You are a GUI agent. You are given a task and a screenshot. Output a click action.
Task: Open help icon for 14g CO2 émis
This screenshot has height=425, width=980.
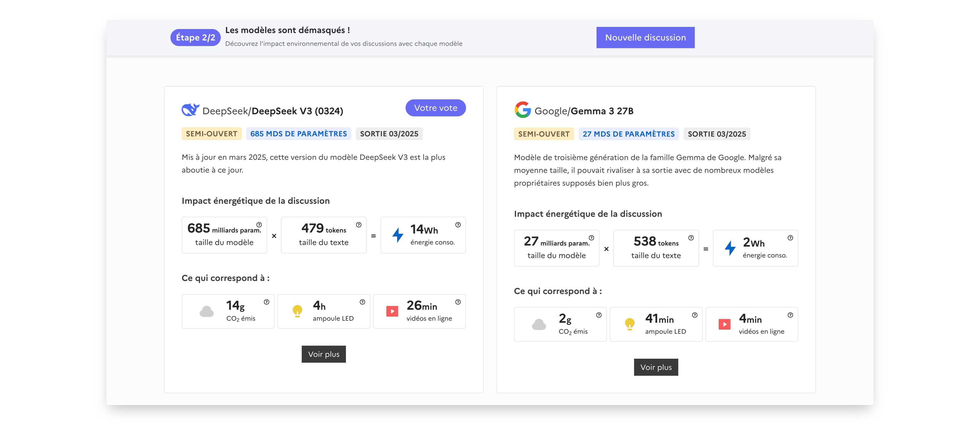pyautogui.click(x=266, y=302)
